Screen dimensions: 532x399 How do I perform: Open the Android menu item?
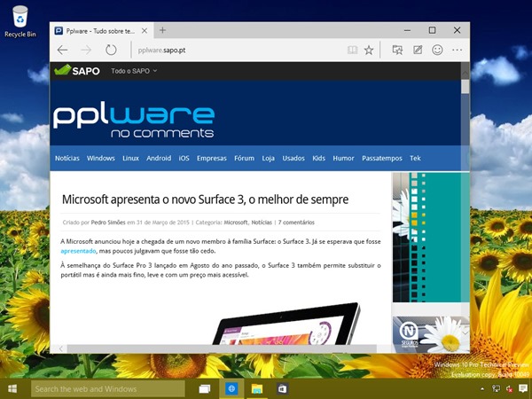(x=159, y=158)
